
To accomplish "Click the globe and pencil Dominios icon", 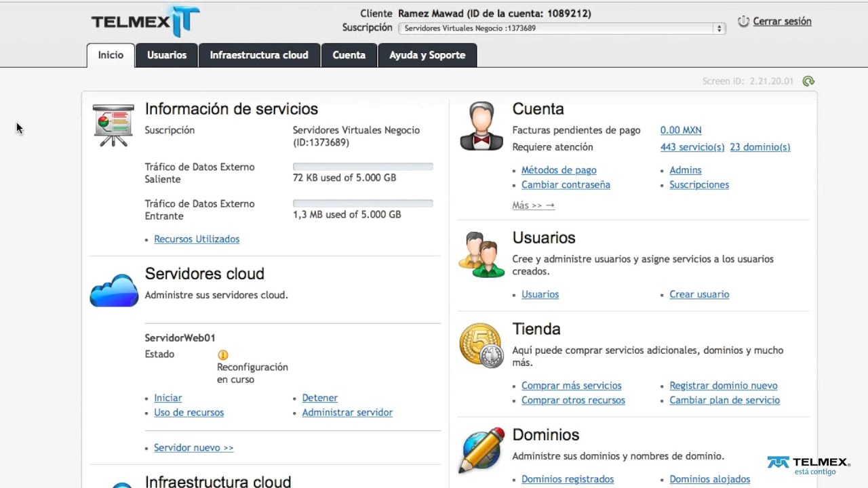I will click(x=481, y=450).
